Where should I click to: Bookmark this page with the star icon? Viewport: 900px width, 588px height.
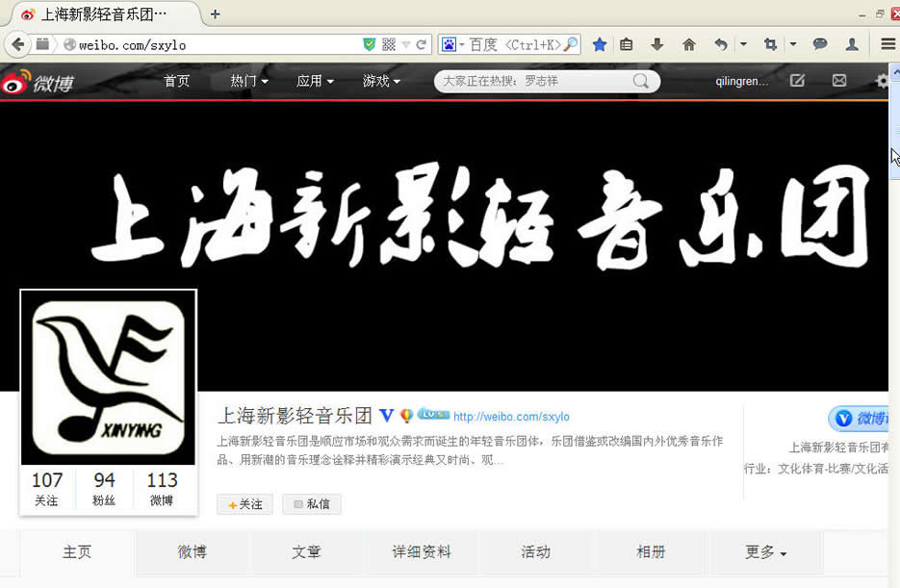point(600,44)
